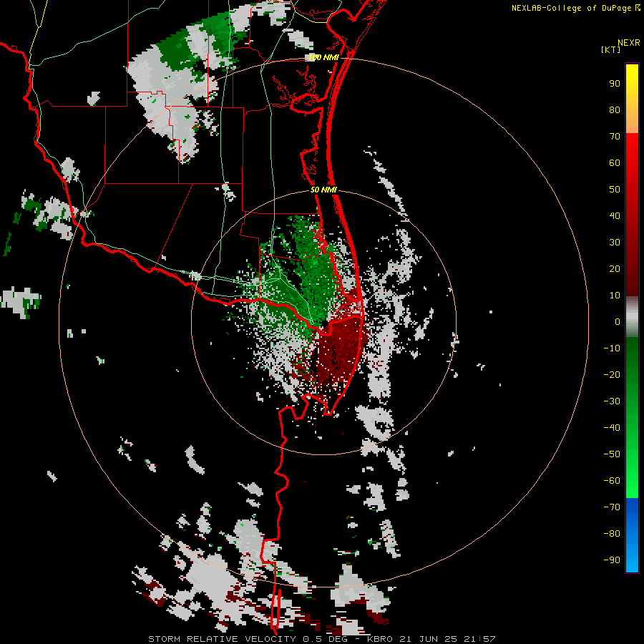
Task: Click the 90 value on velocity scale
Action: coord(615,84)
